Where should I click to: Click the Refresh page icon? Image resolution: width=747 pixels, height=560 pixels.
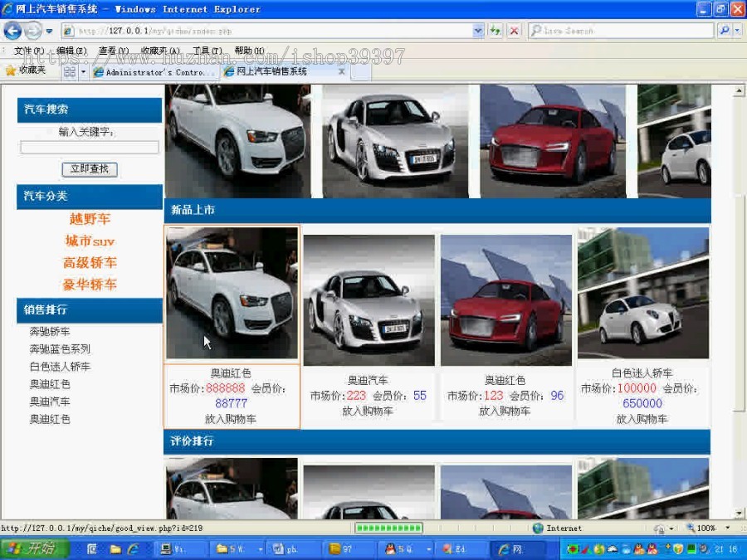point(496,31)
